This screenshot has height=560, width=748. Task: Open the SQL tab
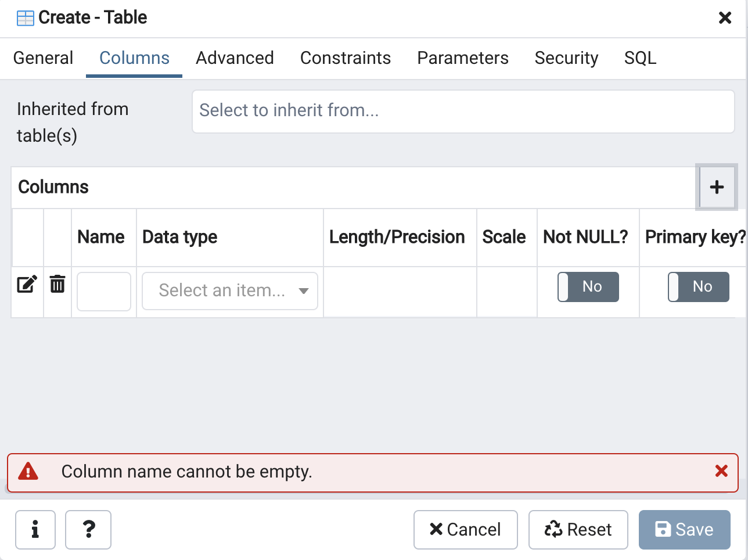640,58
